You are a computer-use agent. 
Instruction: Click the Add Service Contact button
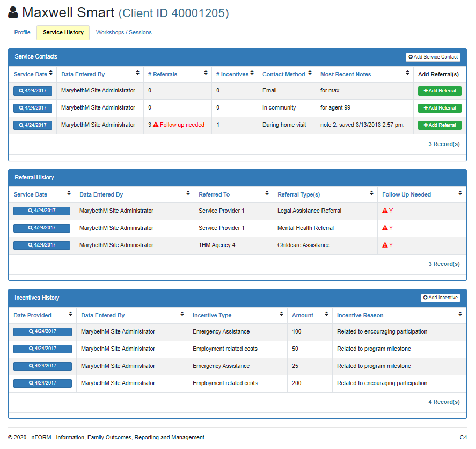433,57
